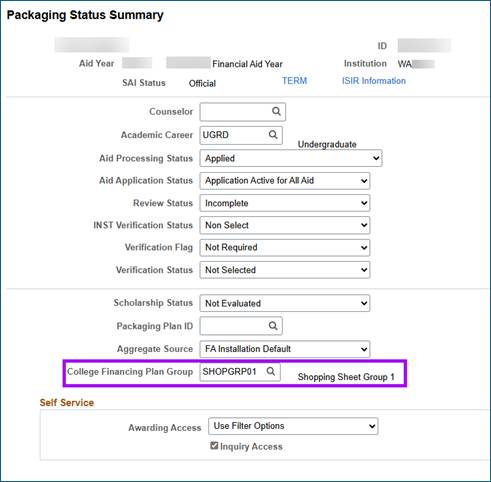Image resolution: width=491 pixels, height=482 pixels.
Task: Click Academic Career search magnifier icon
Action: click(273, 135)
